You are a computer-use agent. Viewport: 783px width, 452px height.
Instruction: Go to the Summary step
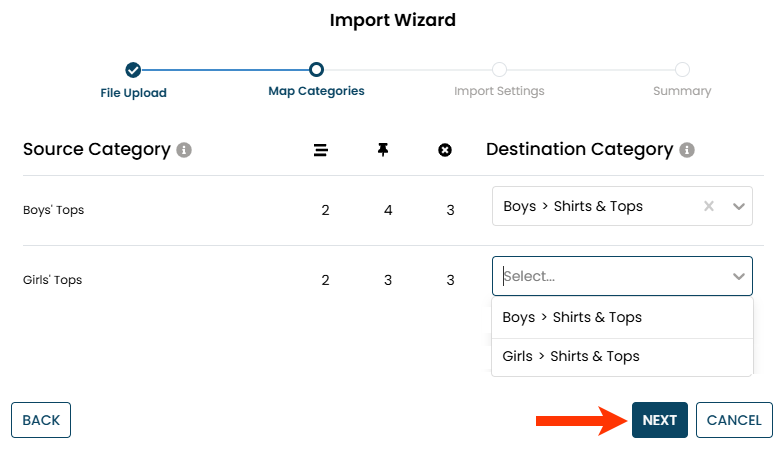coord(682,91)
